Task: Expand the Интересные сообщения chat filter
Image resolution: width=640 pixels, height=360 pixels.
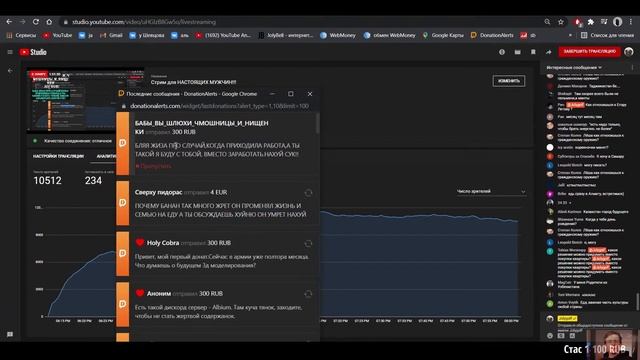Action: click(574, 67)
